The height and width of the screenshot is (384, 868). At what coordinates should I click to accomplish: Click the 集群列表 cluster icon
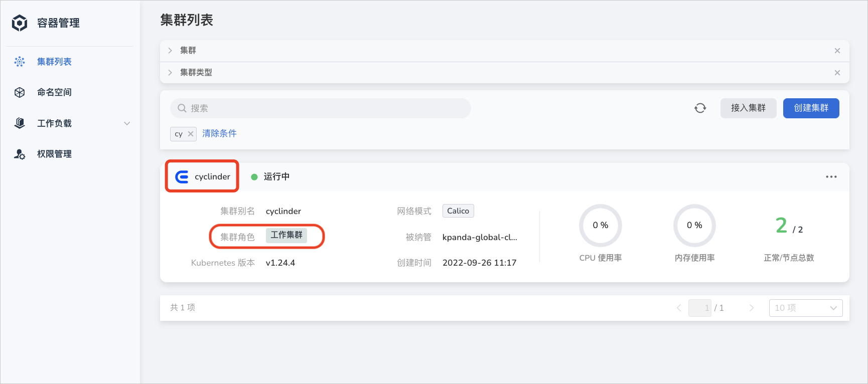click(20, 62)
